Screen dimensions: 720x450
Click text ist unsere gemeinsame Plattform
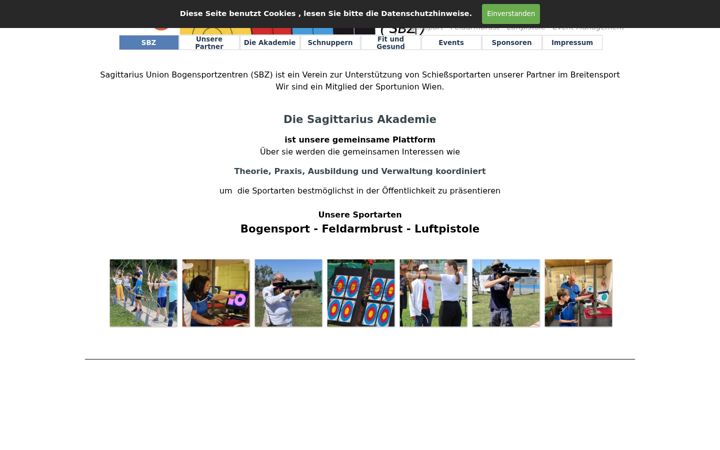[x=360, y=140]
